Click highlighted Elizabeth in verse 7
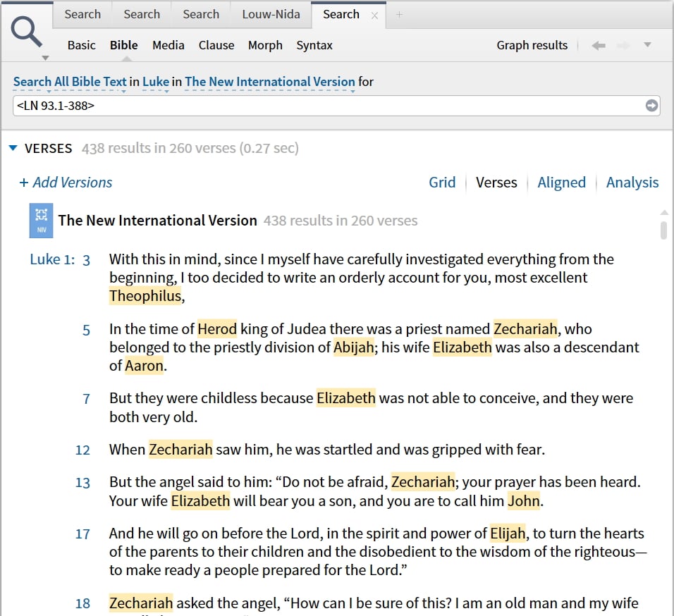 click(346, 398)
